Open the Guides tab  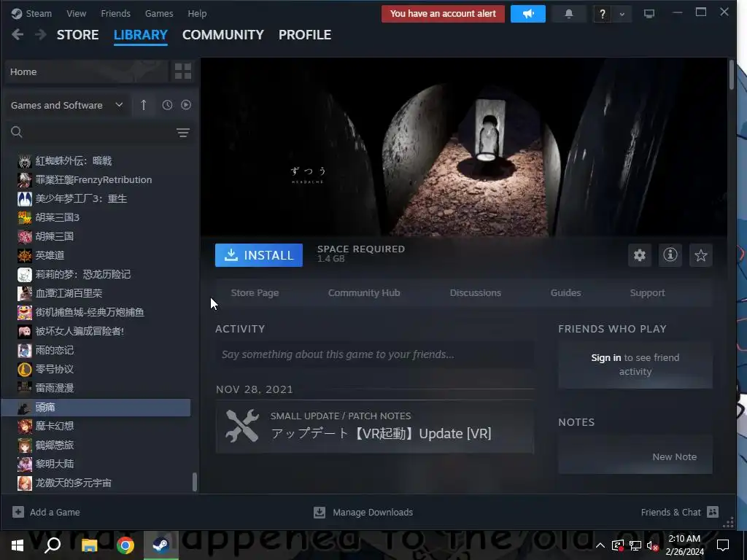tap(565, 293)
